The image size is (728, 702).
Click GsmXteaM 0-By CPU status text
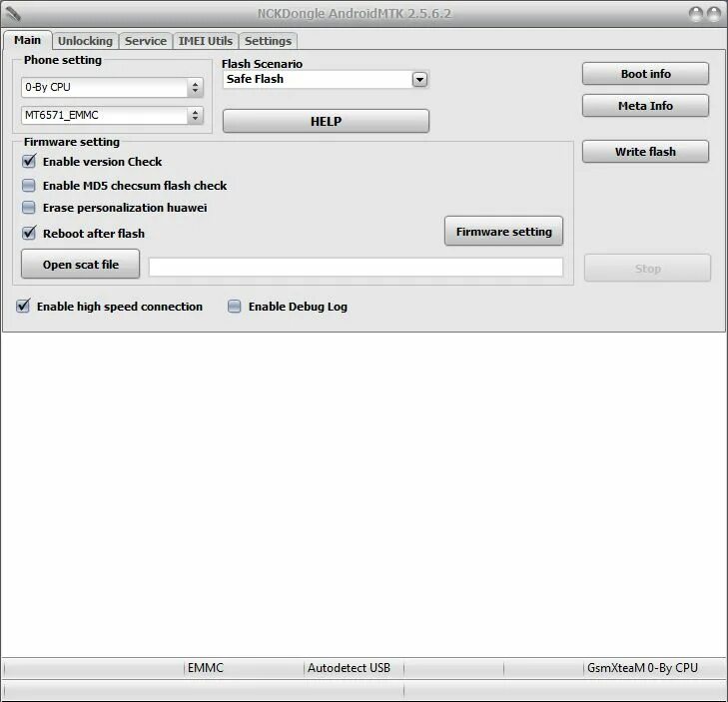642,668
